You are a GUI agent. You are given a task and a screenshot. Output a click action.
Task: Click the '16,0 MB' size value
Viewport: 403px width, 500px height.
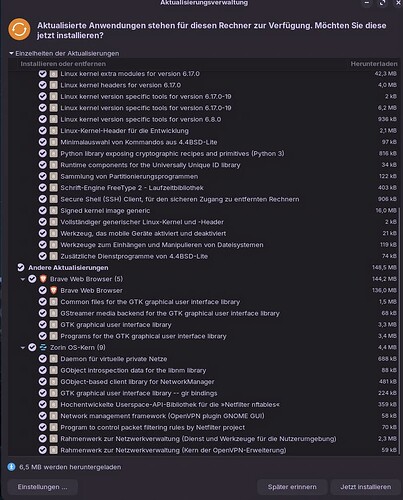click(386, 210)
